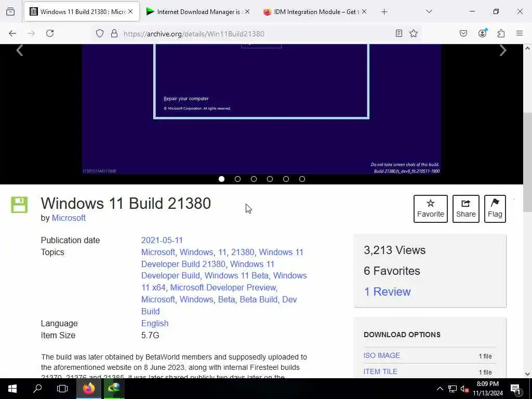The image size is (532, 399).
Task: Reload the current page
Action: [50, 33]
